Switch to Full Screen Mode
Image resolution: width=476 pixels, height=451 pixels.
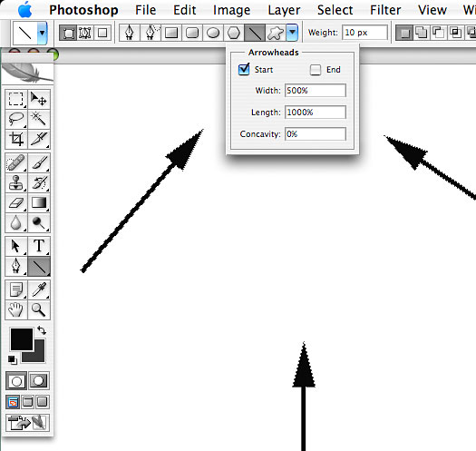[43, 402]
